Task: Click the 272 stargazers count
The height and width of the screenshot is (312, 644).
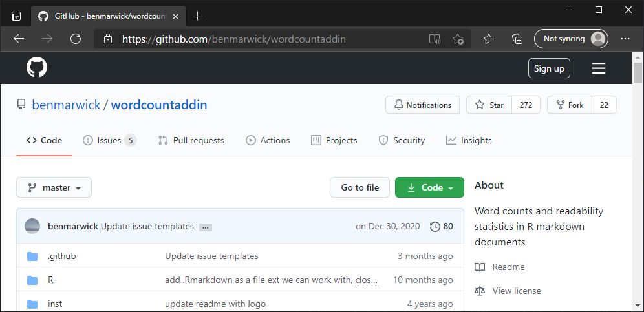Action: point(526,105)
